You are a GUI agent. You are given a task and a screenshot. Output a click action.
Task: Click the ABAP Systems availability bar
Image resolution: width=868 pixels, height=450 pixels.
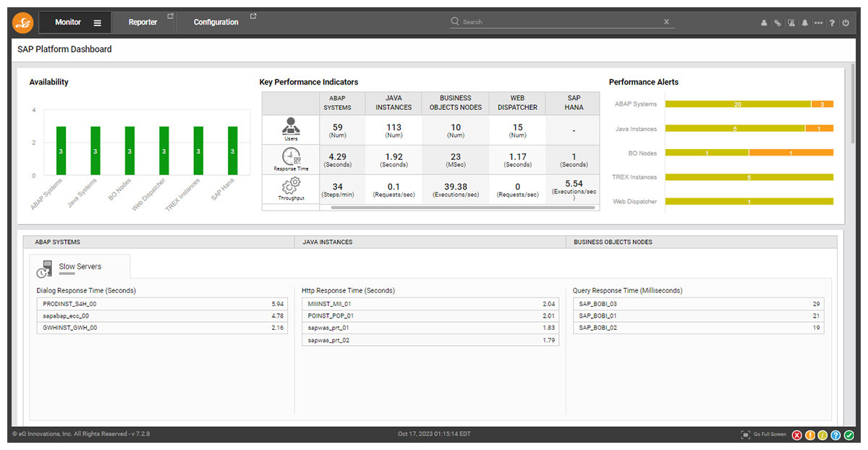(x=61, y=150)
